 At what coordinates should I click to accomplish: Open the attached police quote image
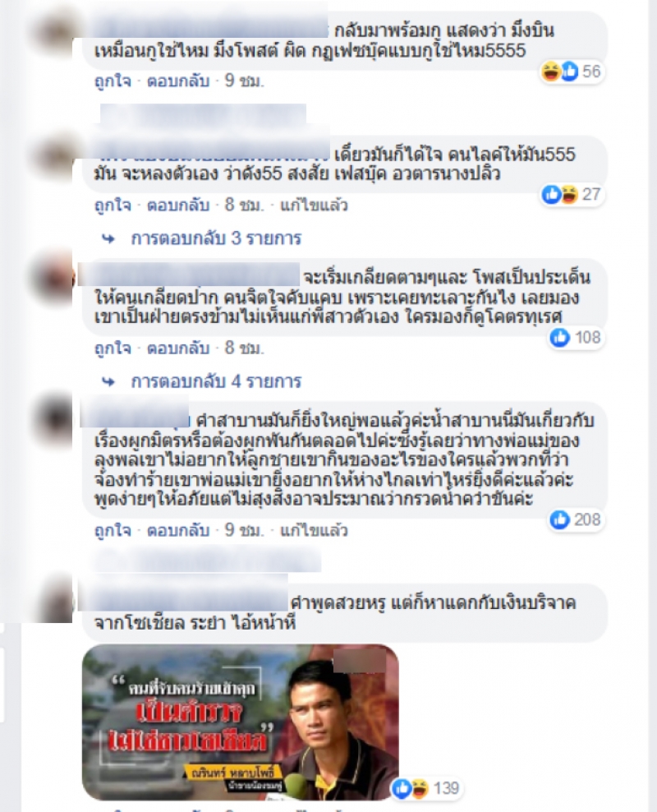(x=241, y=722)
